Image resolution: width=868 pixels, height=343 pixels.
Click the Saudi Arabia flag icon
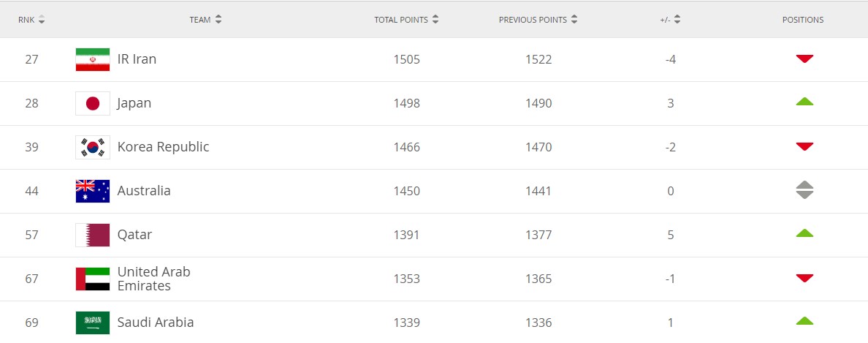[x=93, y=323]
